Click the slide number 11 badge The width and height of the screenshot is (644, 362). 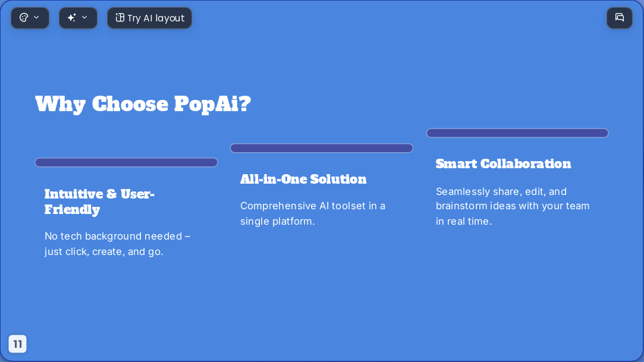pos(18,344)
